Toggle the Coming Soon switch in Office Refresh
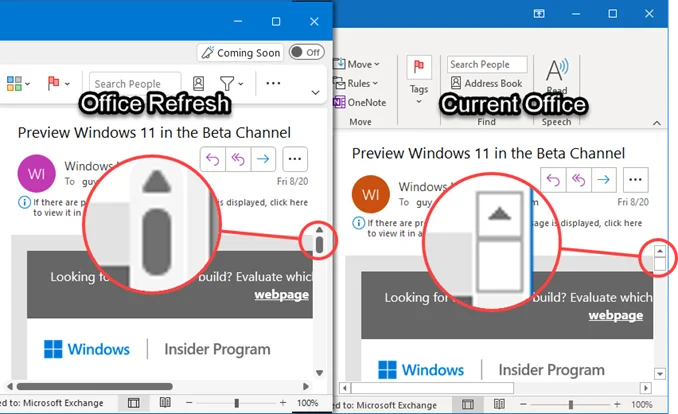Screen dimensions: 678x414 [306, 52]
